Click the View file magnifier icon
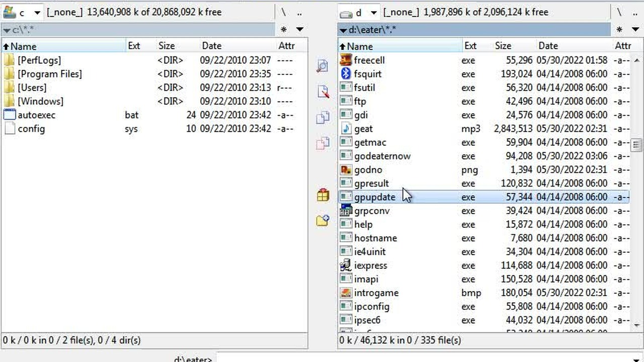Screen dimensions: 644x362 [323, 66]
